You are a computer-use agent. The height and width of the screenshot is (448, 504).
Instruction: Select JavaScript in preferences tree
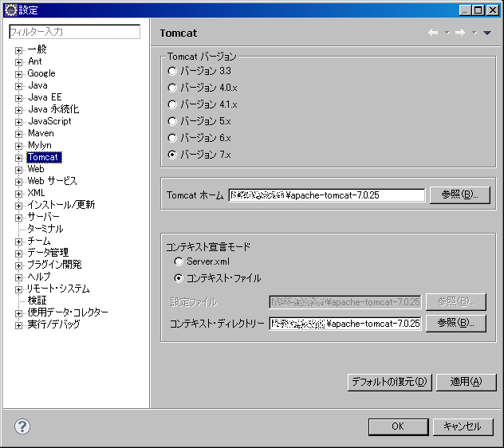click(x=49, y=121)
